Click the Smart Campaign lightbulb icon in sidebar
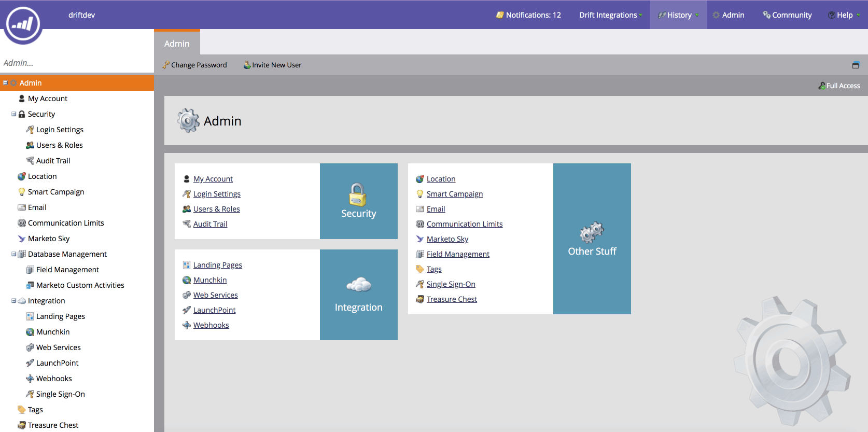The height and width of the screenshot is (432, 868). [x=22, y=192]
